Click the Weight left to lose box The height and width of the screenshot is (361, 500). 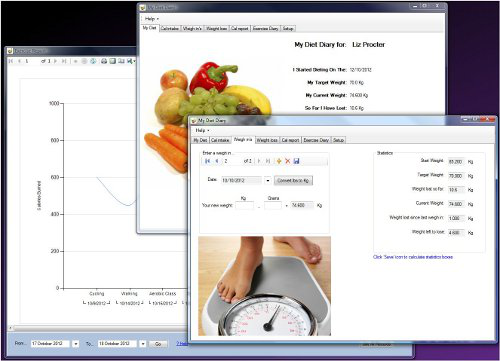[456, 233]
